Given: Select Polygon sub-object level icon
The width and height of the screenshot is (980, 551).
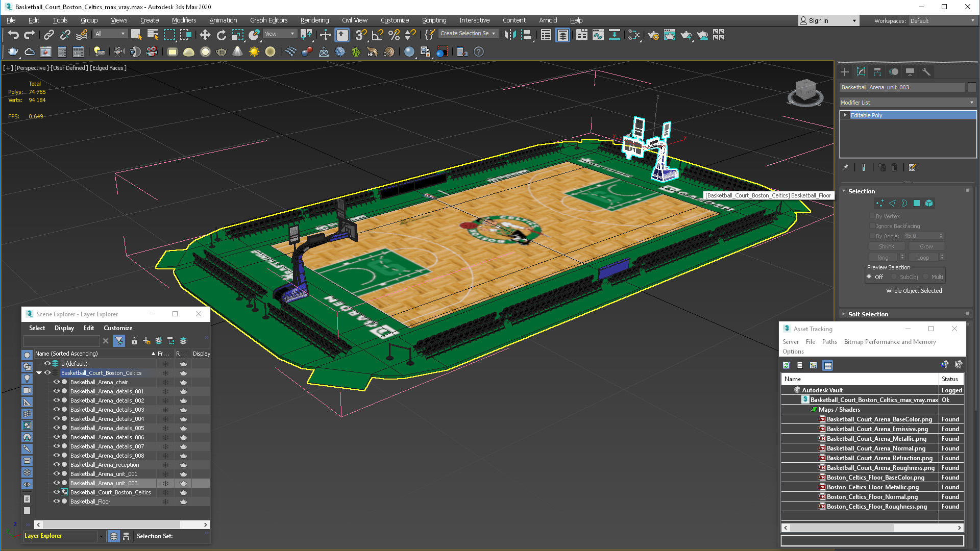Looking at the screenshot, I should coord(917,203).
